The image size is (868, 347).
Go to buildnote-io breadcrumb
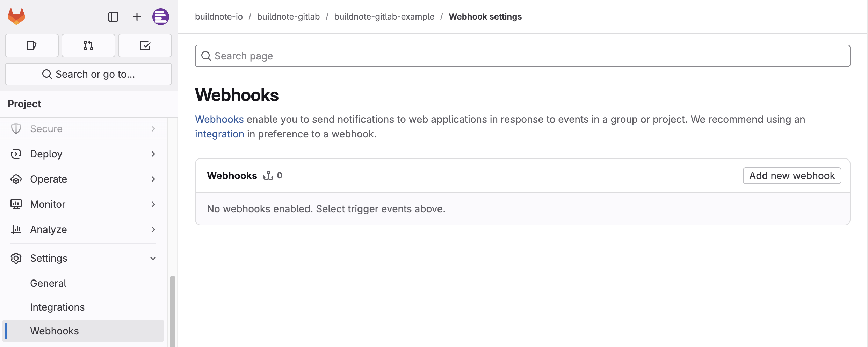219,16
